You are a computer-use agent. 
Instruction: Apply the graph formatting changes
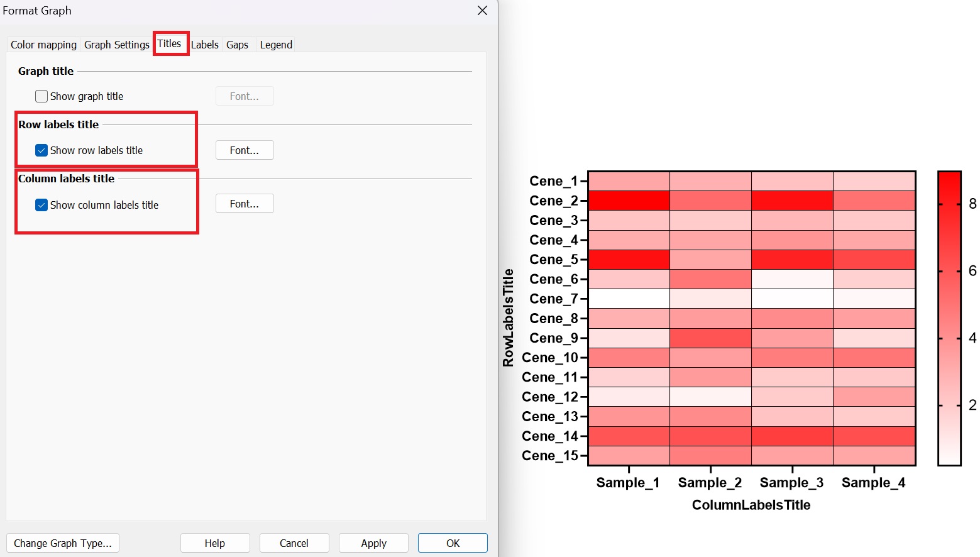[x=373, y=543]
